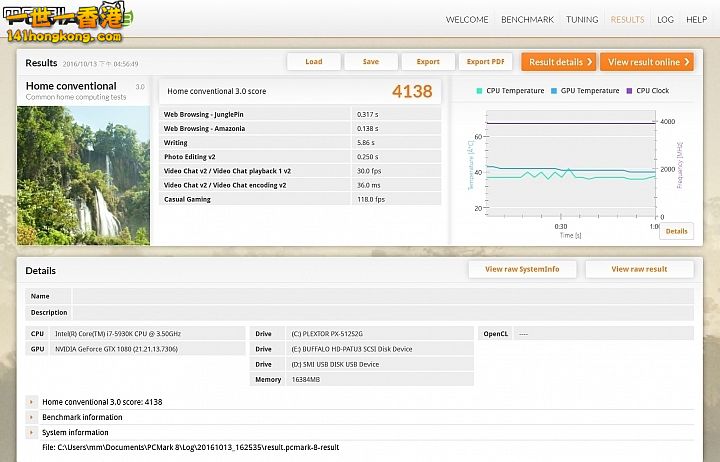
Task: Expand Benchmark information section
Action: click(31, 417)
